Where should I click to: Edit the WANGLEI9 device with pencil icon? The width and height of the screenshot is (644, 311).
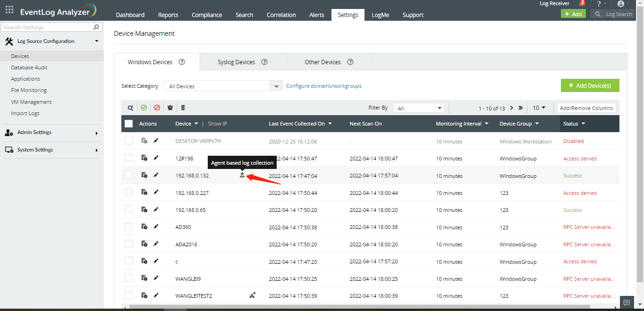(x=156, y=278)
